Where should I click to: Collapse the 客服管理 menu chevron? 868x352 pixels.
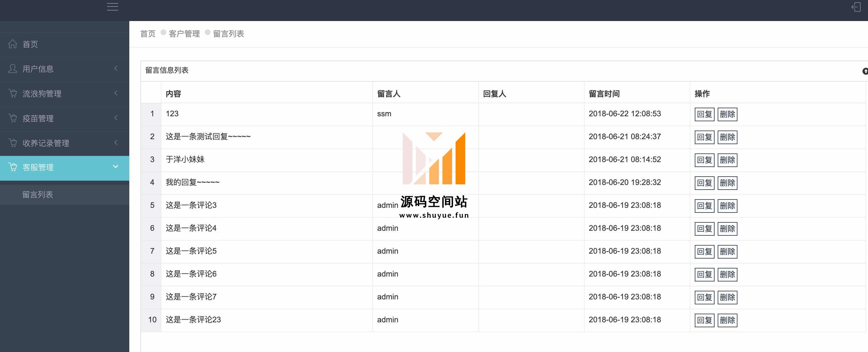pos(116,167)
